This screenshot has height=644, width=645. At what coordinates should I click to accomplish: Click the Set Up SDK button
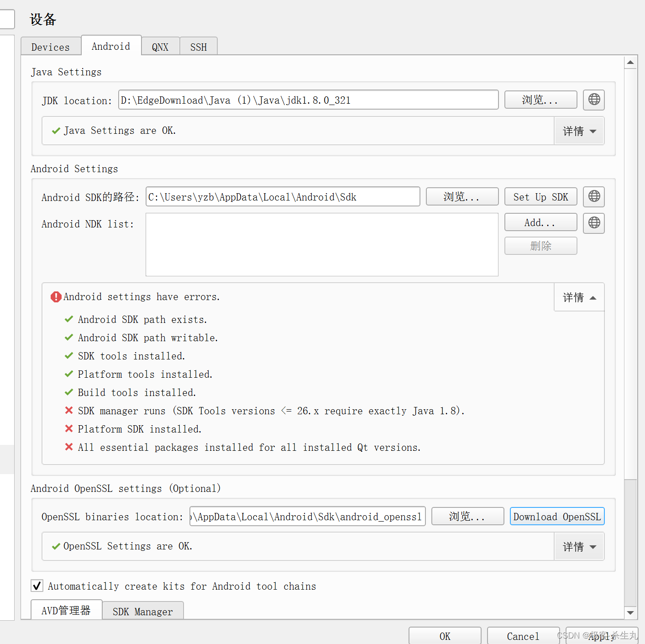[x=540, y=196]
